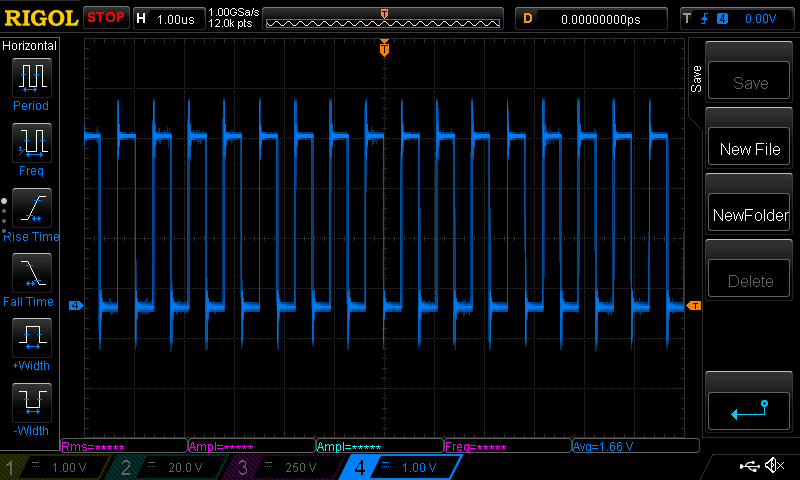Click the NewFolder button
The width and height of the screenshot is (800, 480).
(x=749, y=213)
